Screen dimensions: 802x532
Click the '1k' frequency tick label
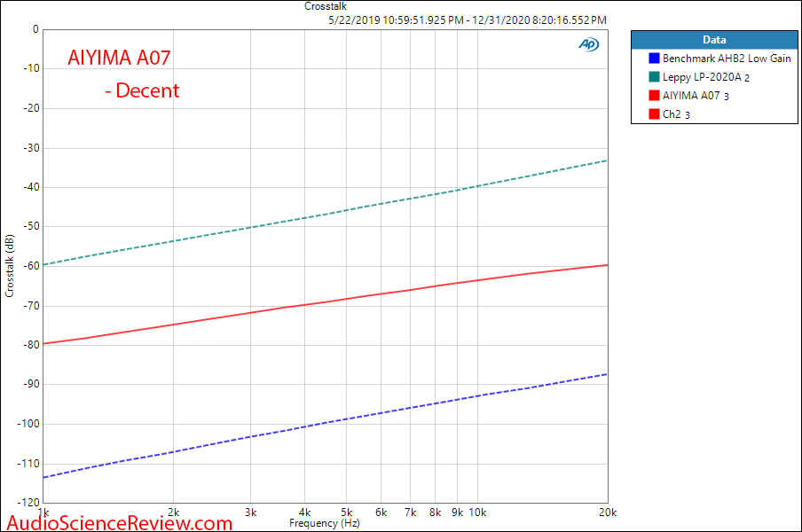(44, 512)
